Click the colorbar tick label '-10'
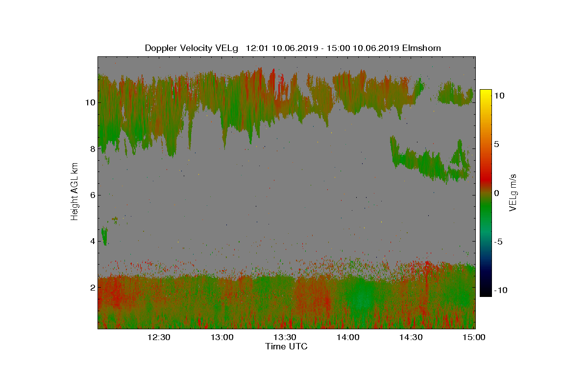Viewport: 588px width, 392px height. tap(501, 290)
